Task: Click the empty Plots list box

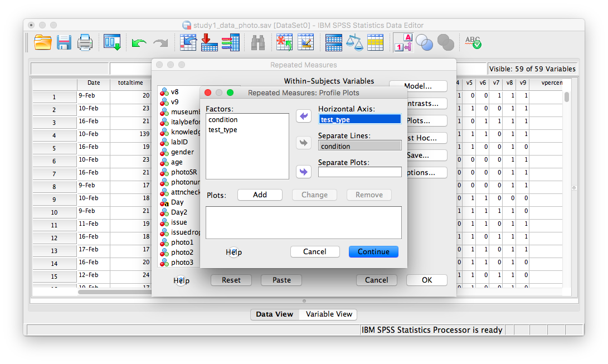Action: coord(304,222)
